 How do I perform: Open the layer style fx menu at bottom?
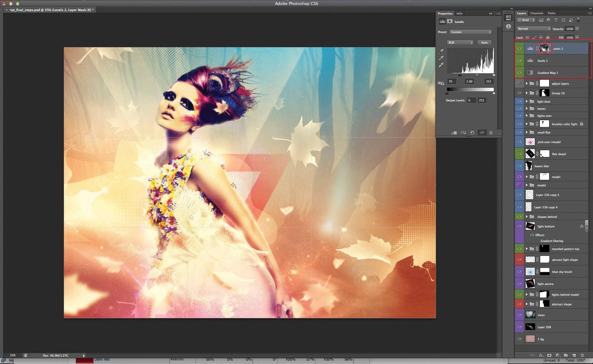[541, 355]
